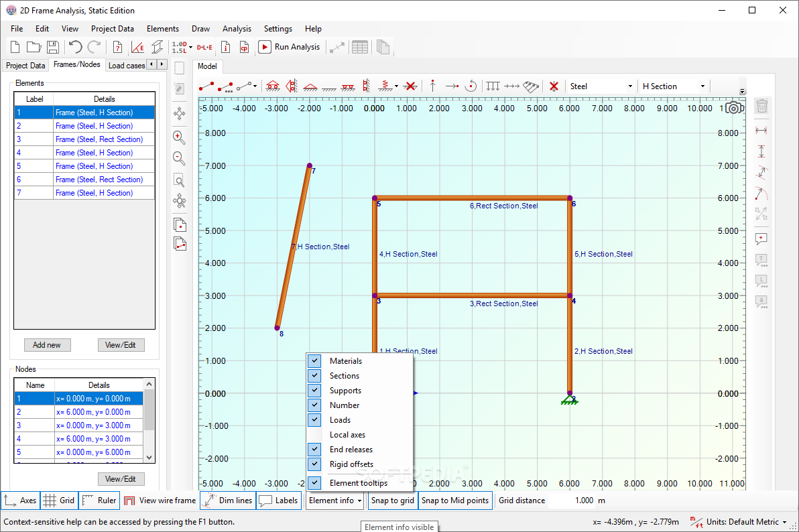Expand the frame element type dropdown arrow

coord(255,86)
